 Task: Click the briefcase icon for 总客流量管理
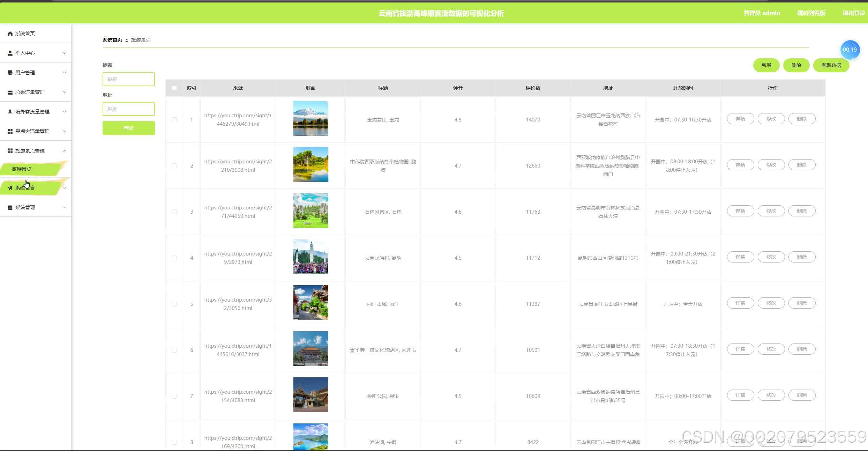(10, 92)
